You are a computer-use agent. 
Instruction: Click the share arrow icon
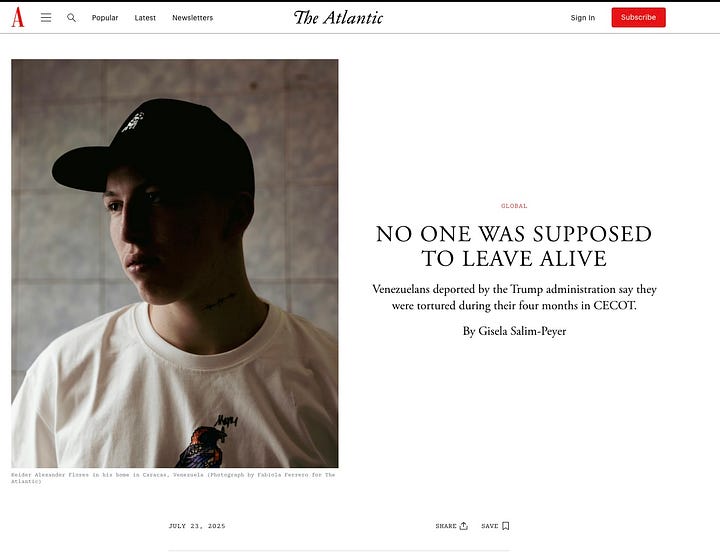[464, 526]
